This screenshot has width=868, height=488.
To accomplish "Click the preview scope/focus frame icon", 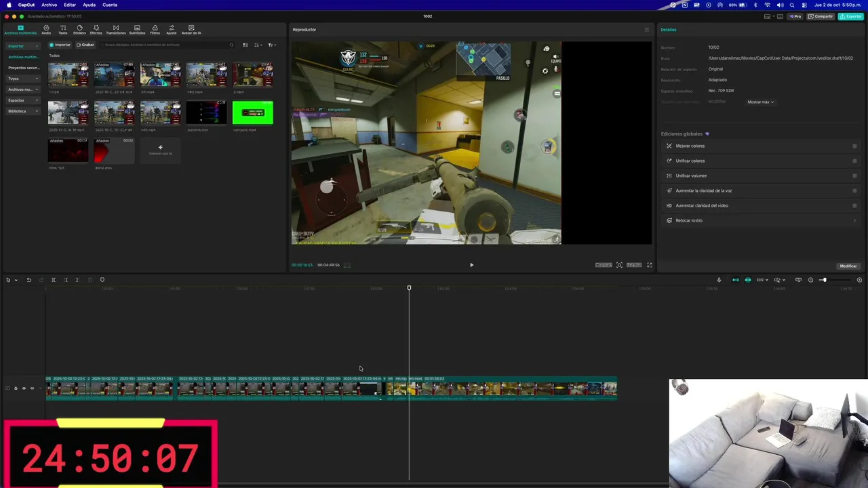I will (x=619, y=265).
